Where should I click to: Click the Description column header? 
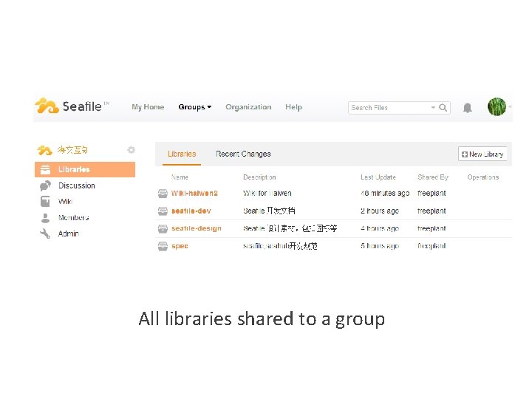click(259, 177)
